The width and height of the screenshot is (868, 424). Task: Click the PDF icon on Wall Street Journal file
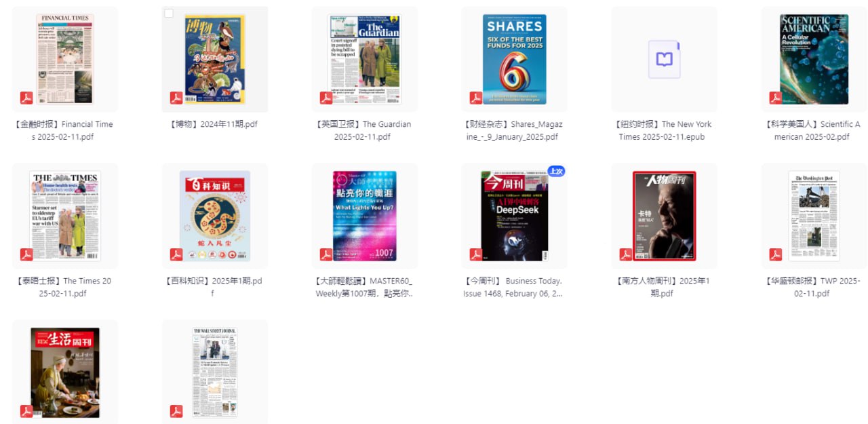coord(176,411)
